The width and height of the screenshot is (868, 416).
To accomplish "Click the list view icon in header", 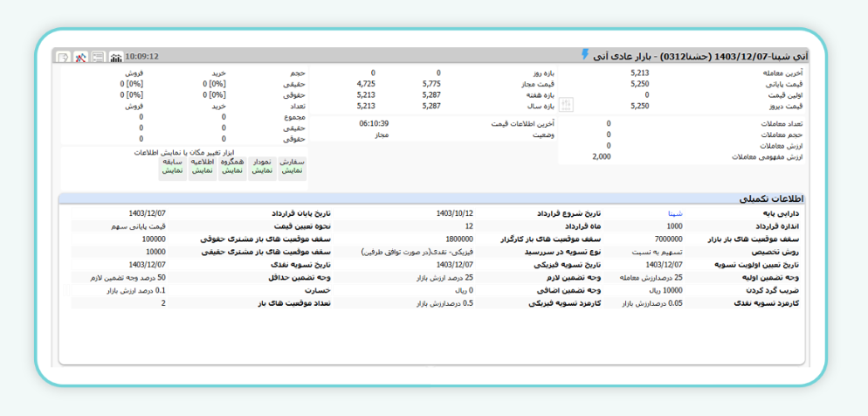I will click(98, 57).
